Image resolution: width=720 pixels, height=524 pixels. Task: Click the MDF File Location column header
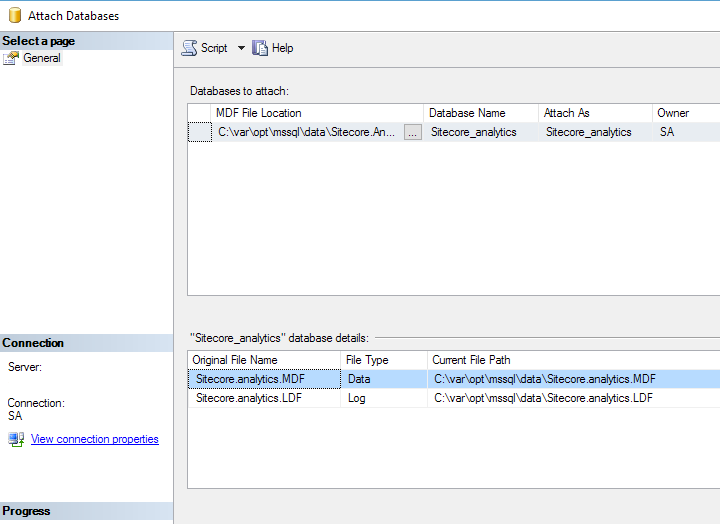coord(317,113)
